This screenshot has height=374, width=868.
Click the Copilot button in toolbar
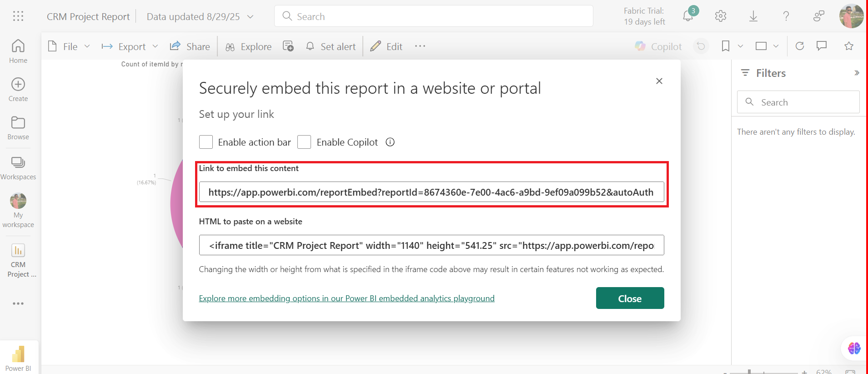point(658,46)
